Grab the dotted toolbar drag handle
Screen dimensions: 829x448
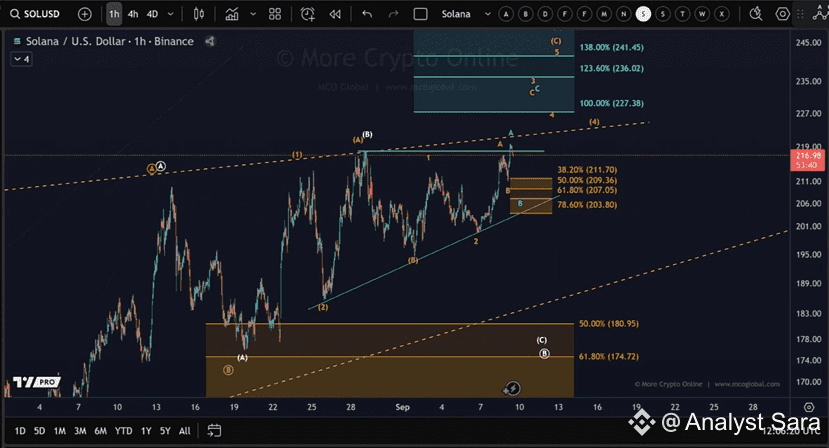[x=800, y=14]
